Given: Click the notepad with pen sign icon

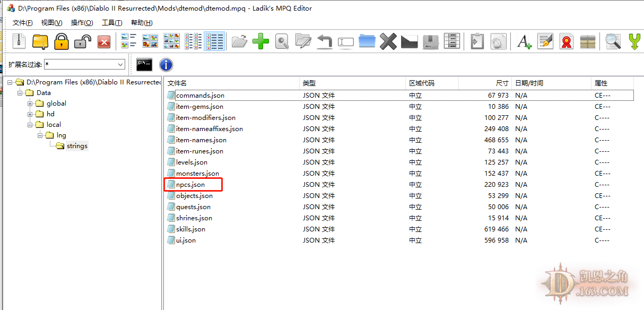Looking at the screenshot, I should point(545,41).
